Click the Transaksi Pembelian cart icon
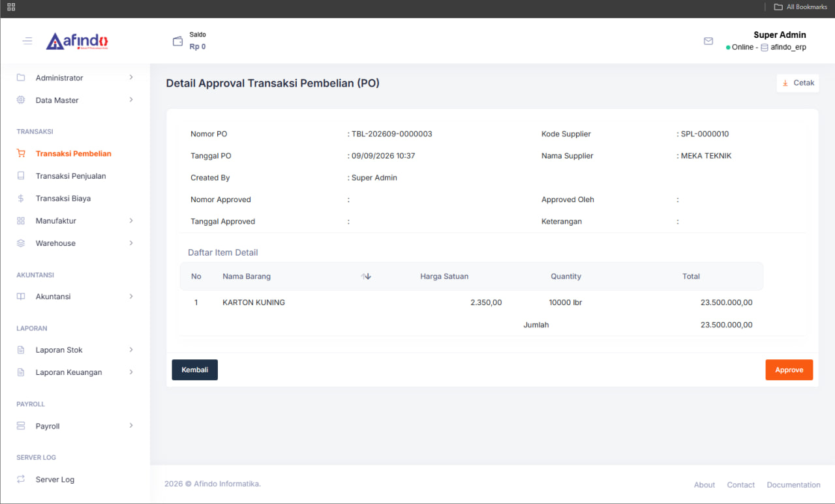 (x=21, y=154)
